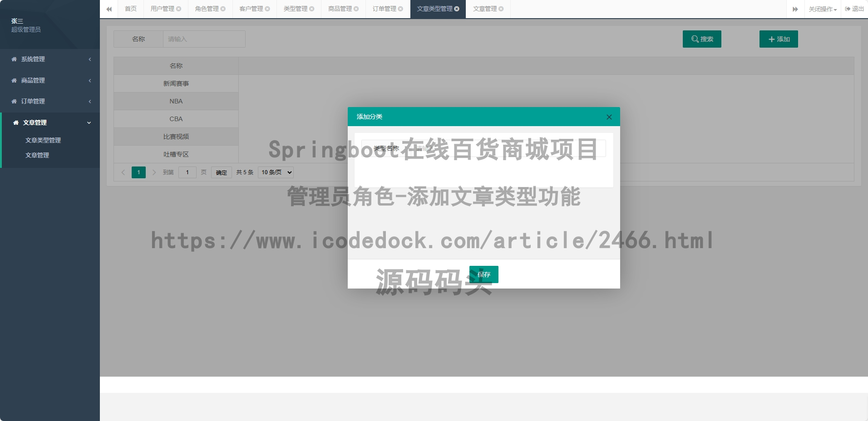This screenshot has width=868, height=421.
Task: Expand the 商品管理 menu chevron
Action: [x=90, y=80]
